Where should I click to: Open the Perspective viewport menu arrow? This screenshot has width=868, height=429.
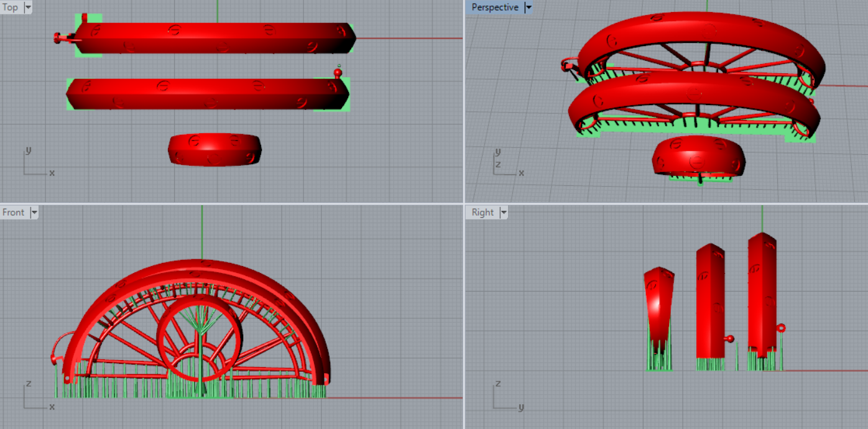tap(529, 7)
